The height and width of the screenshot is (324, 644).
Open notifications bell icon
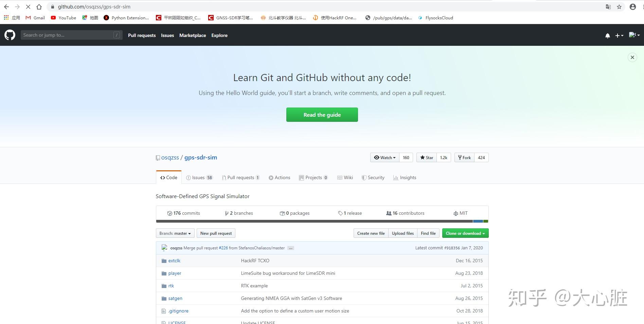608,36
